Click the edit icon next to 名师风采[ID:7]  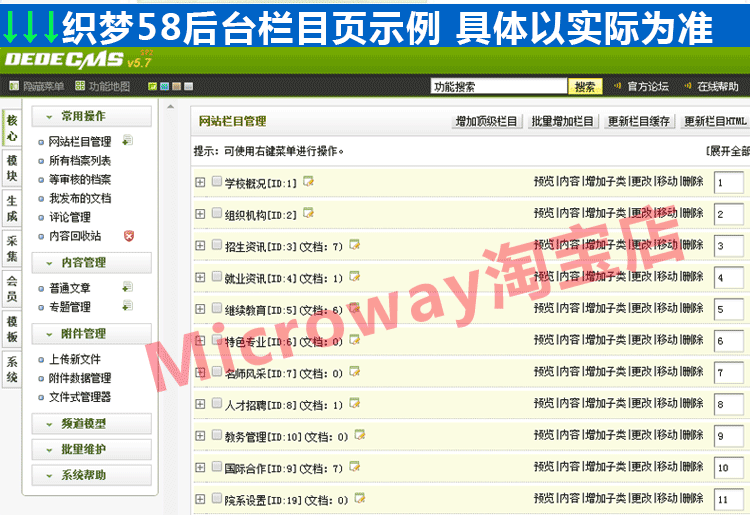[354, 372]
